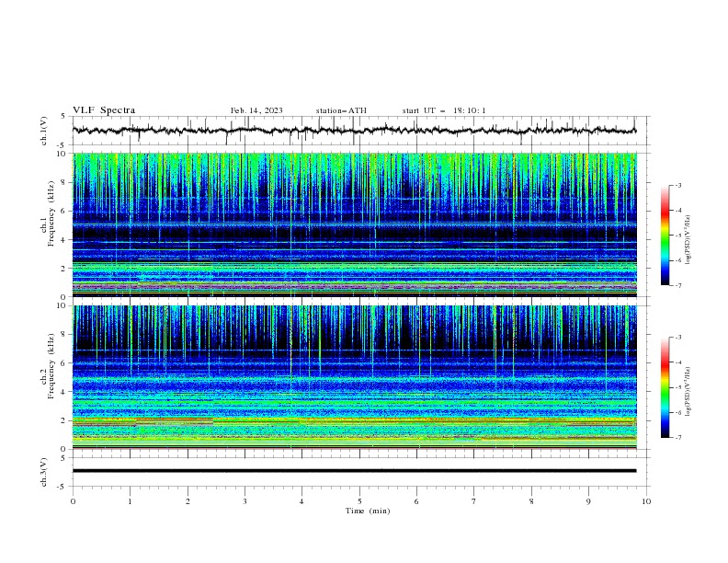Screen dimensions: 728x563
Task: Click time axis tick label "3"
Action: tap(245, 501)
